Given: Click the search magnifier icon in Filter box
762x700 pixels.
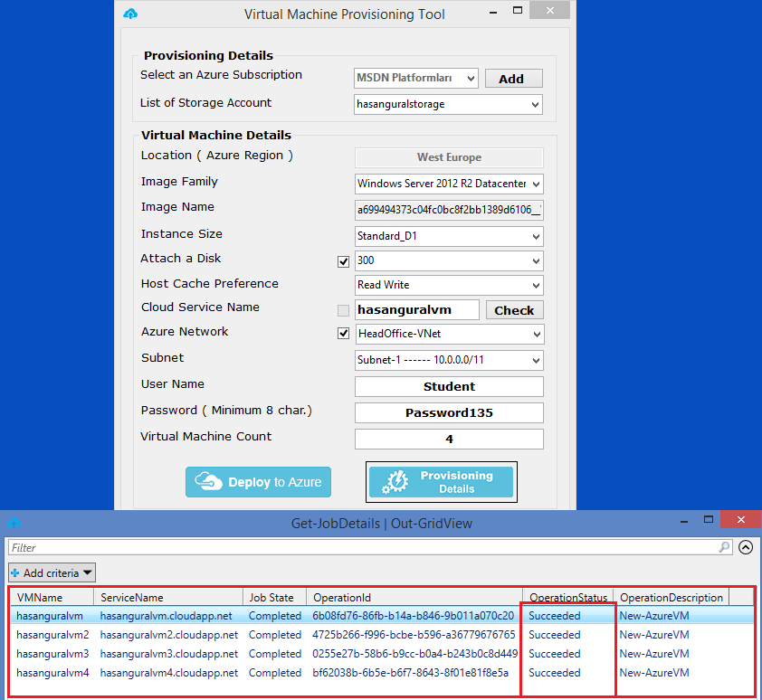Looking at the screenshot, I should (x=724, y=547).
